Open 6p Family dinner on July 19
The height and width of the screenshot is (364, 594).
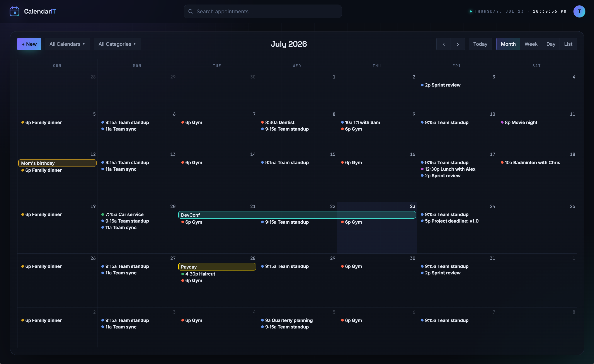point(41,214)
